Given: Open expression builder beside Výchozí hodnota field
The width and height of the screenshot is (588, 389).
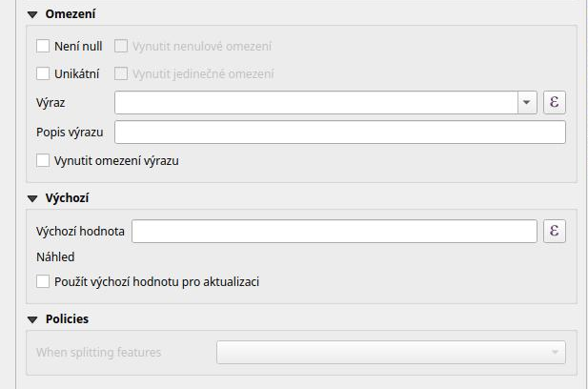Looking at the screenshot, I should pyautogui.click(x=555, y=232).
